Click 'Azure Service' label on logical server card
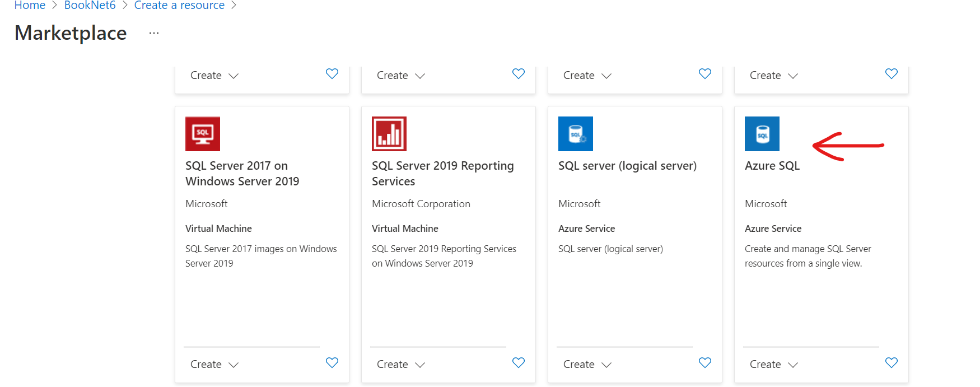The image size is (980, 387). [x=586, y=229]
